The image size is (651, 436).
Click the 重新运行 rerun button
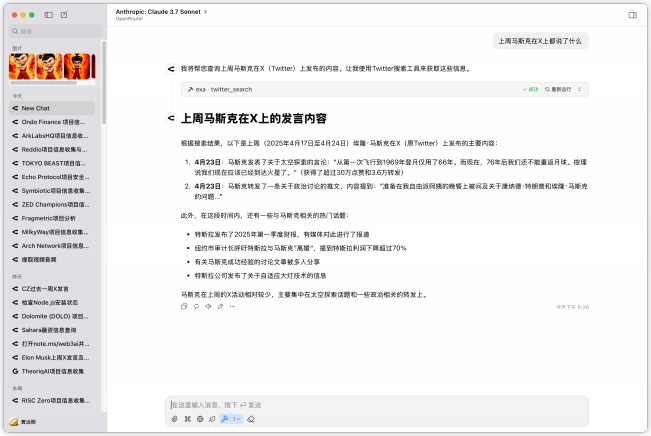click(x=558, y=89)
